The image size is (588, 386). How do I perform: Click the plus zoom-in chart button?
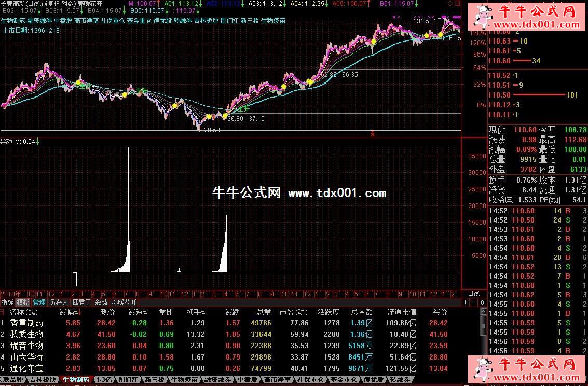coord(465,302)
